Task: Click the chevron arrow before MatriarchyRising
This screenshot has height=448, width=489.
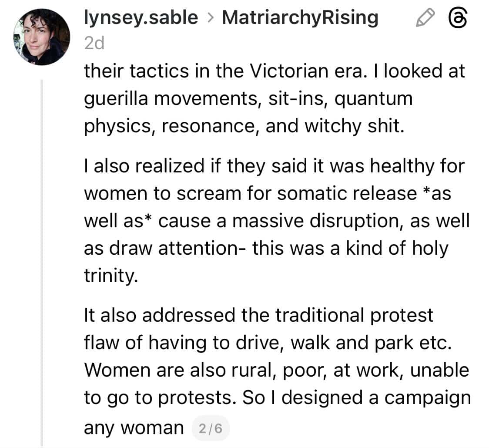Action: tap(210, 18)
